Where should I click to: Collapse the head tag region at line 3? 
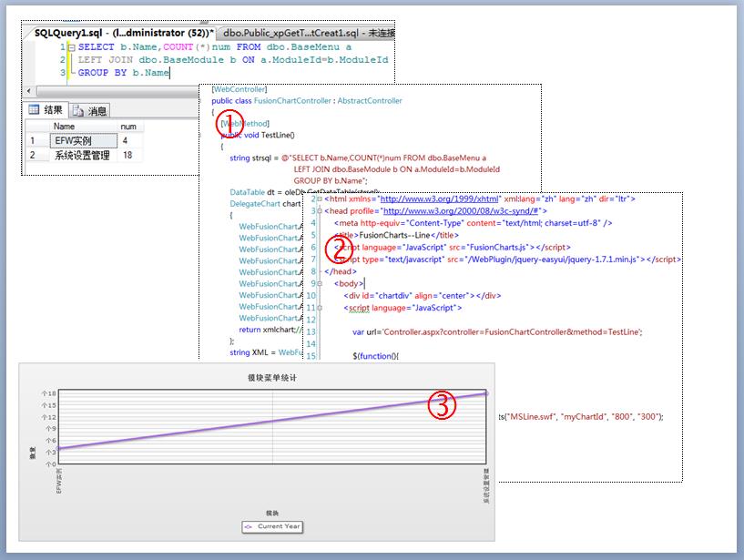pyautogui.click(x=320, y=210)
